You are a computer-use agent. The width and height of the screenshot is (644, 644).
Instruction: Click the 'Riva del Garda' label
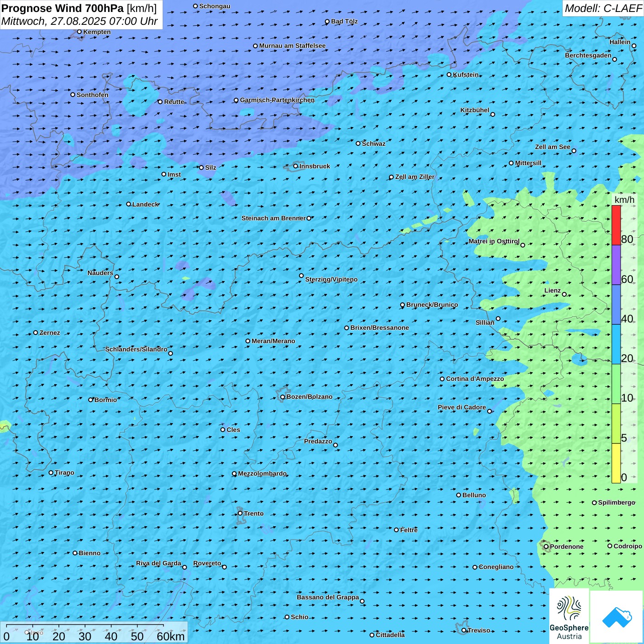(x=159, y=563)
